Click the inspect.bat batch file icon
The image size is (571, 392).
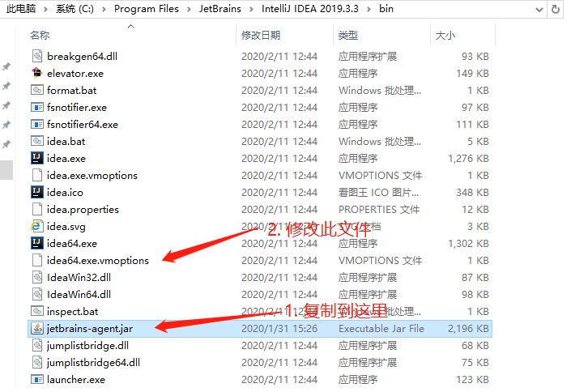coord(37,311)
